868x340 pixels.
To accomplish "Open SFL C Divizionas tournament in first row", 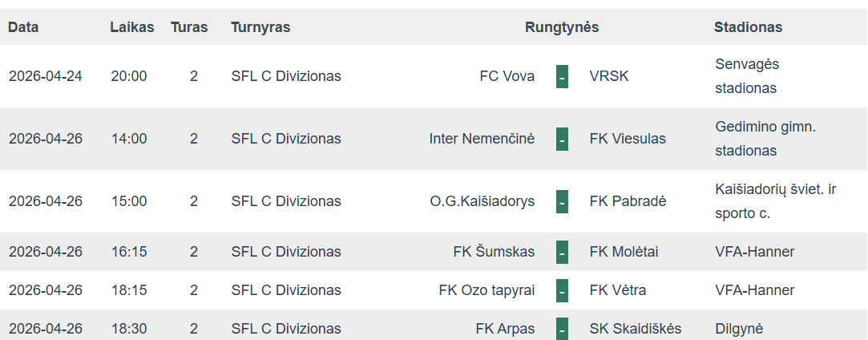I will [285, 77].
